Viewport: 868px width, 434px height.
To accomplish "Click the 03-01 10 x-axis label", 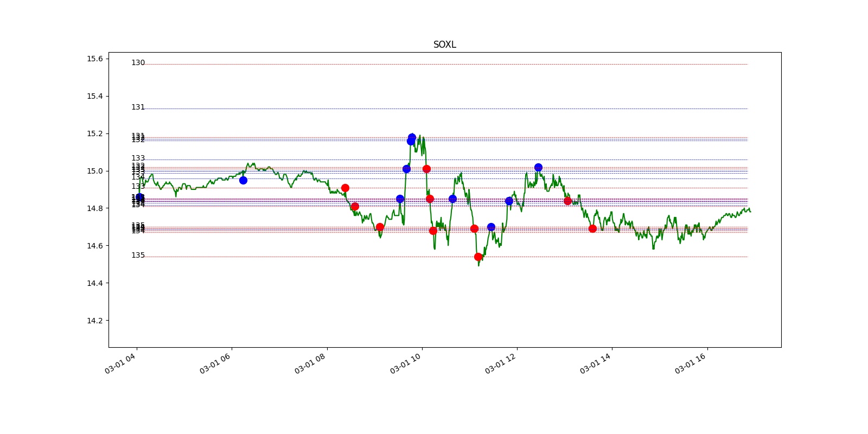I will tap(405, 363).
